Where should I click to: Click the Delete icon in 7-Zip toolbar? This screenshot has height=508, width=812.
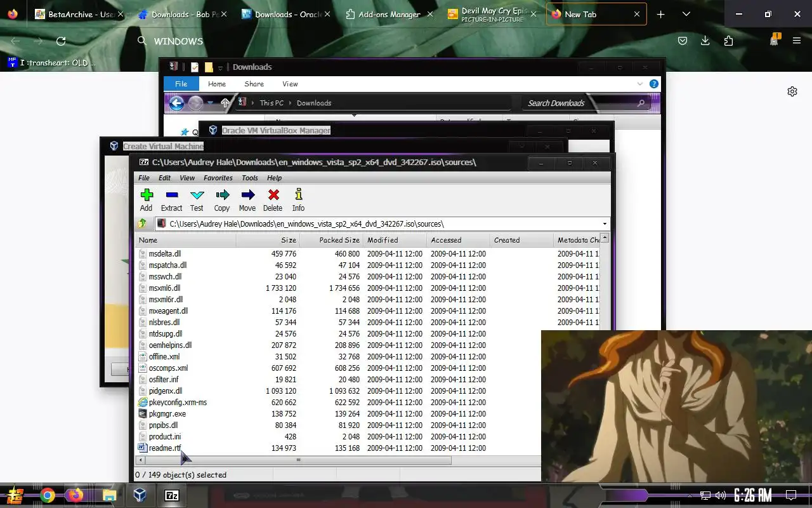coord(273,195)
